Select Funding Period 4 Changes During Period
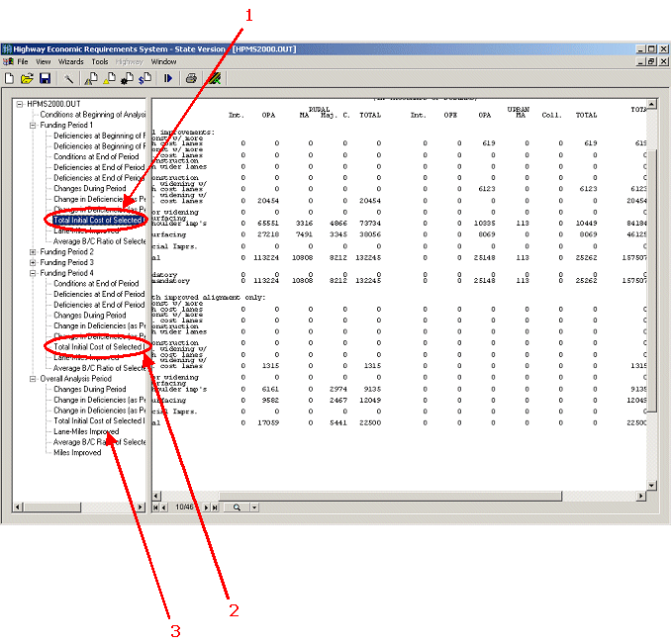The image size is (671, 644). (x=90, y=316)
